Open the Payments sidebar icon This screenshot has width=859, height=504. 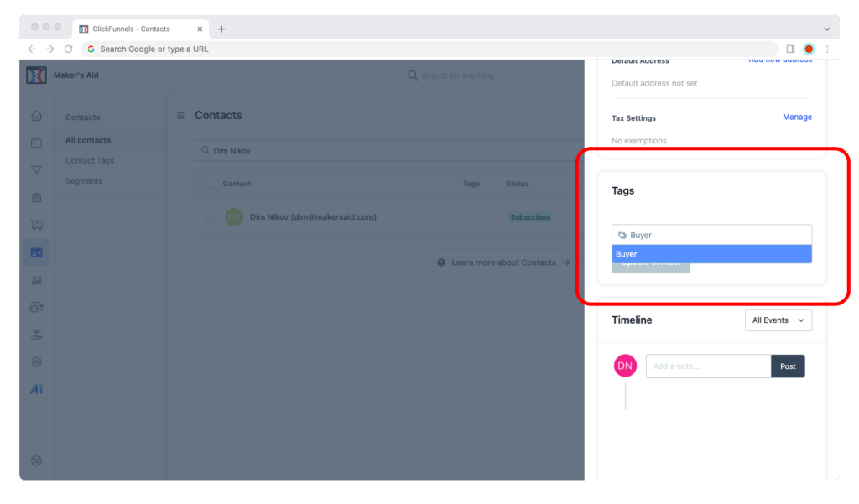click(x=37, y=307)
